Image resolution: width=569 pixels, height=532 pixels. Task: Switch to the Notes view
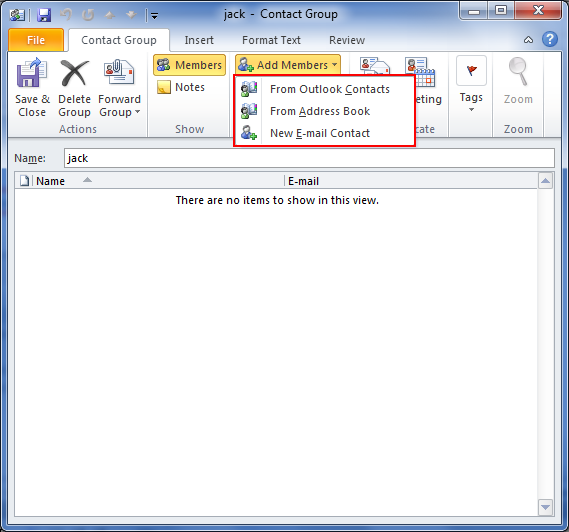pos(181,87)
